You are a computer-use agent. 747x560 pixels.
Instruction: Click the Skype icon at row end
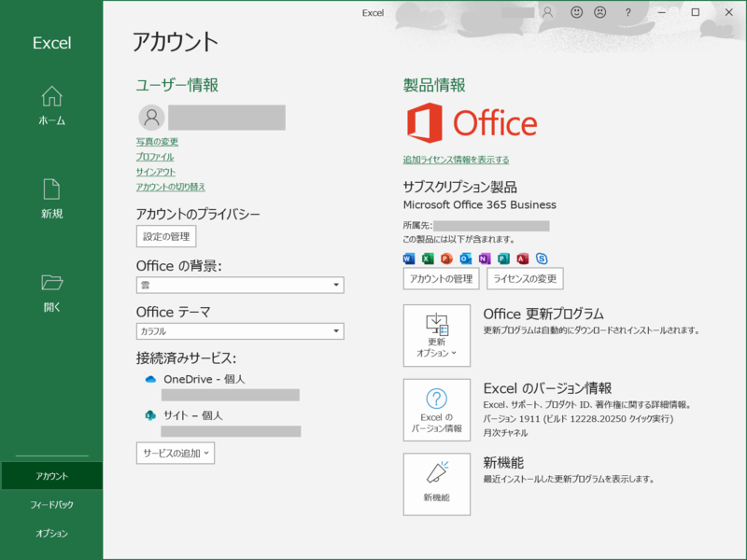tap(542, 259)
